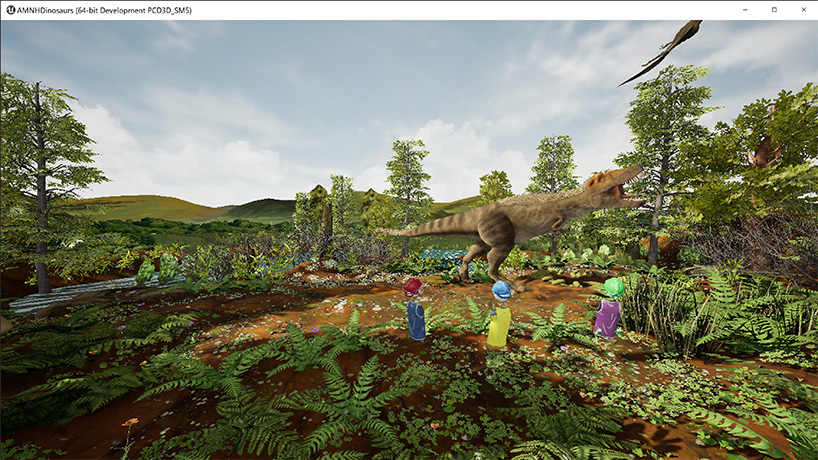The width and height of the screenshot is (818, 460).
Task: Close the AMNHDinosaurs window
Action: point(803,10)
